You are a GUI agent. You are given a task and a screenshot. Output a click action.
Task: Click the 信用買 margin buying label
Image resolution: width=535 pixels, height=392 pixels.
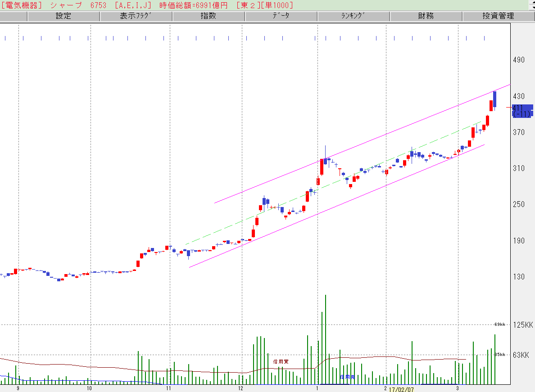click(x=281, y=361)
